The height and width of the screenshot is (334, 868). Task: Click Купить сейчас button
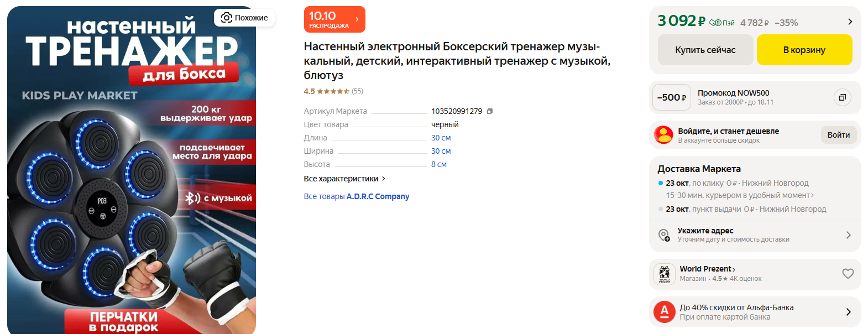(x=705, y=50)
